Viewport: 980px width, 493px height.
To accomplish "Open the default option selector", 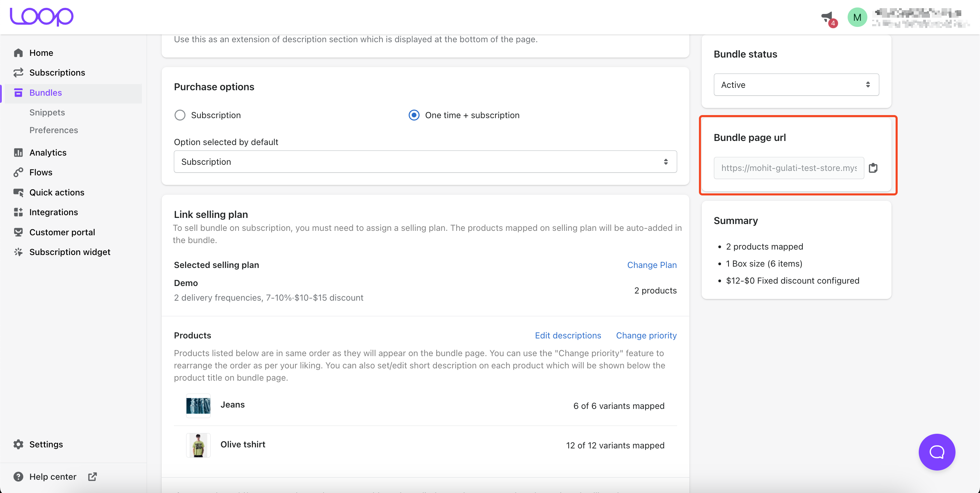I will pos(425,161).
